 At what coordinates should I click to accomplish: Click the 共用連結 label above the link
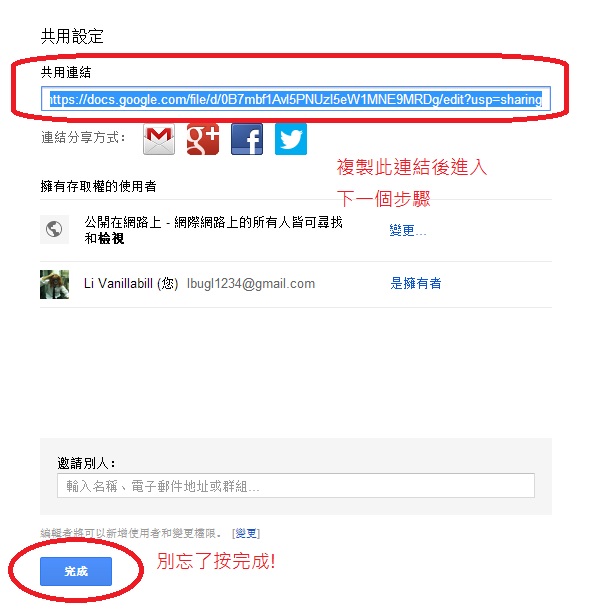(x=66, y=72)
